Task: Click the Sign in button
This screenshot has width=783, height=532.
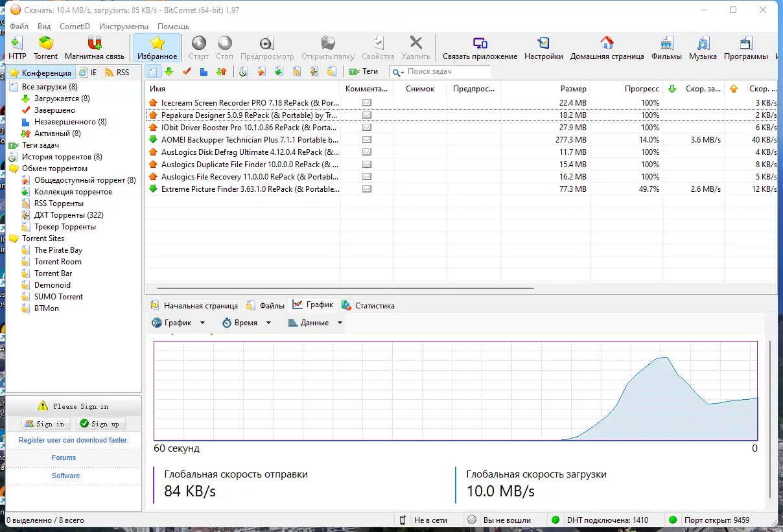Action: click(45, 424)
